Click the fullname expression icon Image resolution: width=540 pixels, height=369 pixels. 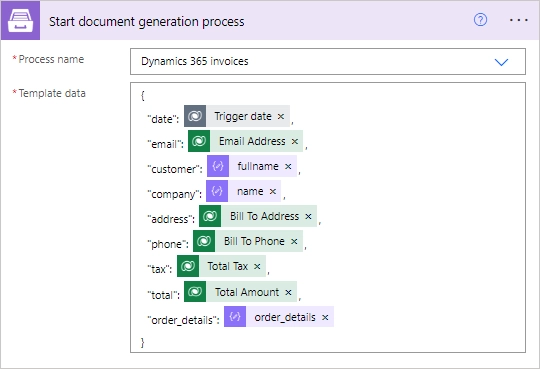(218, 166)
